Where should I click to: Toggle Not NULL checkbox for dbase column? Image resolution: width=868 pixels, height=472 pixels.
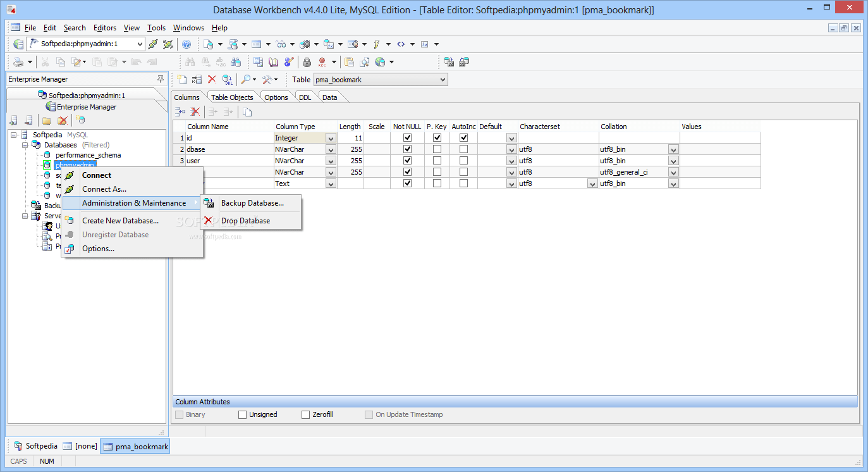click(x=407, y=149)
